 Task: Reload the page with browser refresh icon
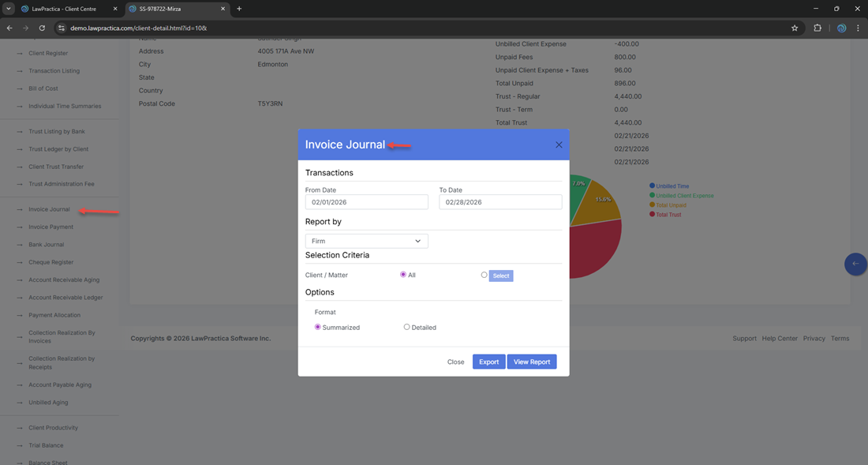[42, 28]
